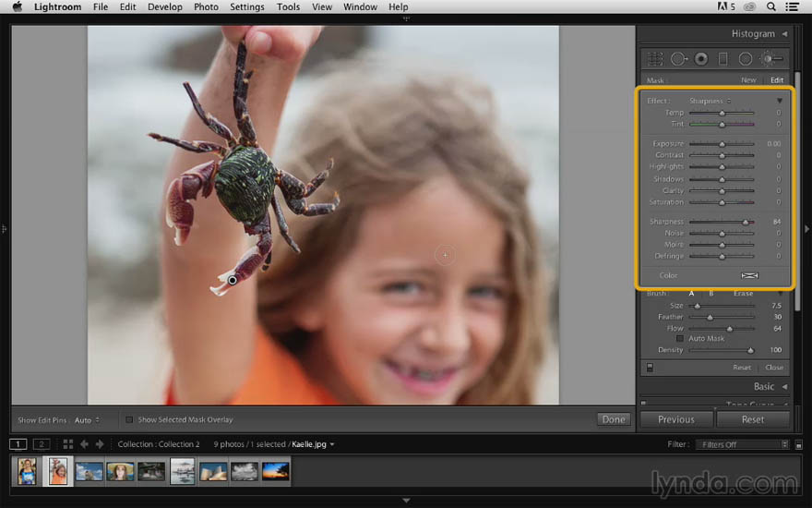This screenshot has width=812, height=508.
Task: Collapse the Histogram panel
Action: tap(784, 34)
